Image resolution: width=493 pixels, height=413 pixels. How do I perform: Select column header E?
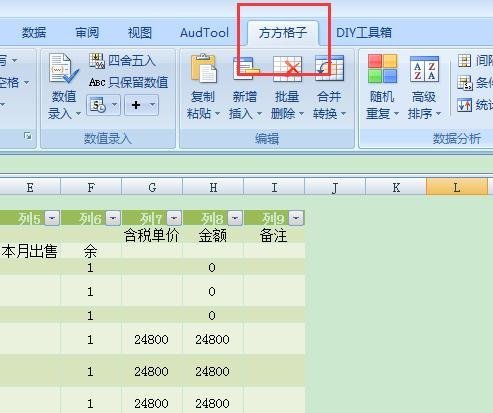pyautogui.click(x=30, y=187)
